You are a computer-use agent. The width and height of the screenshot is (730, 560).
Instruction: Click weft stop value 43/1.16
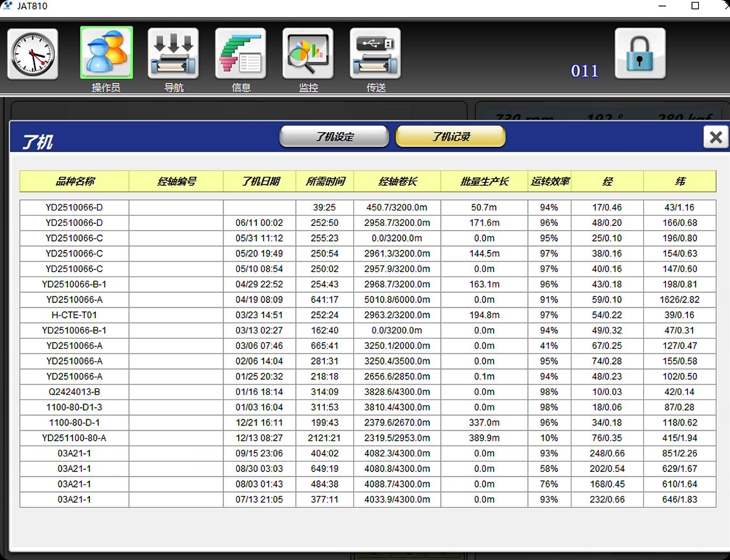click(x=680, y=207)
